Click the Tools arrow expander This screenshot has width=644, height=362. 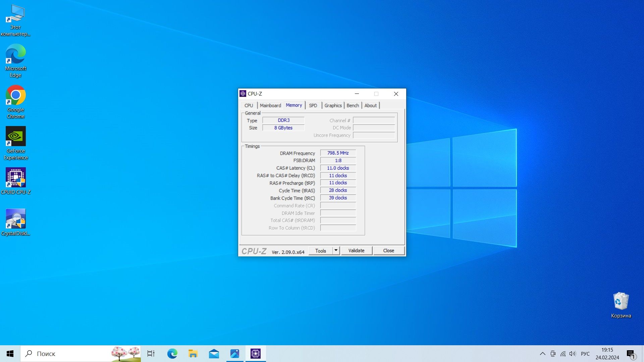[336, 250]
